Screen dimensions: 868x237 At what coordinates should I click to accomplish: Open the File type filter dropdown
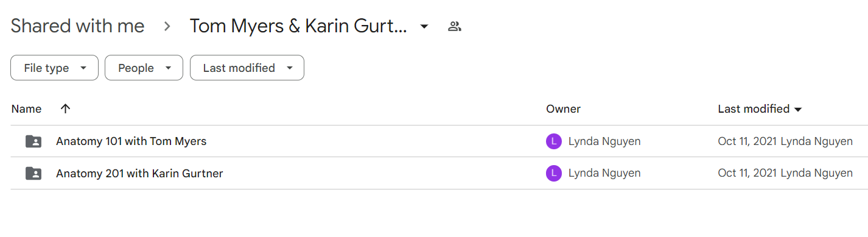54,68
